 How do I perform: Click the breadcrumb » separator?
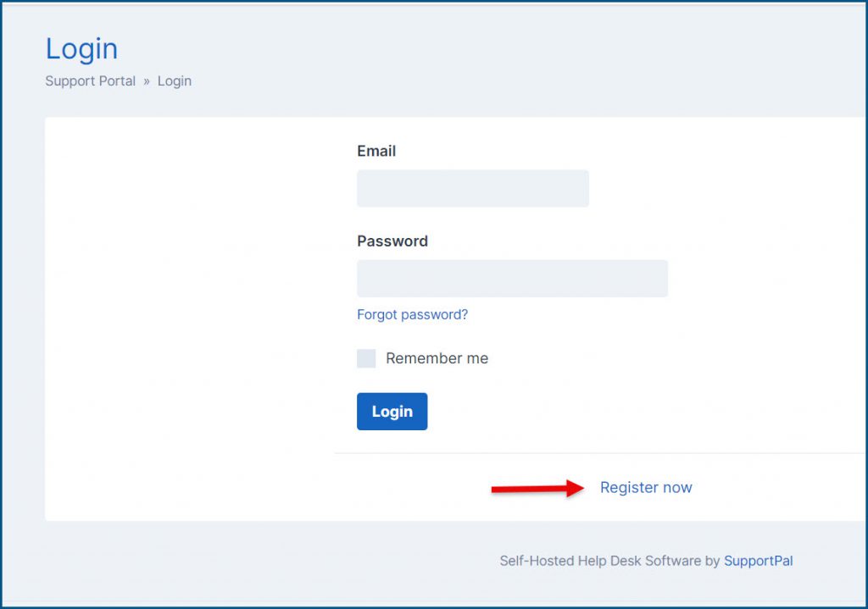click(147, 81)
